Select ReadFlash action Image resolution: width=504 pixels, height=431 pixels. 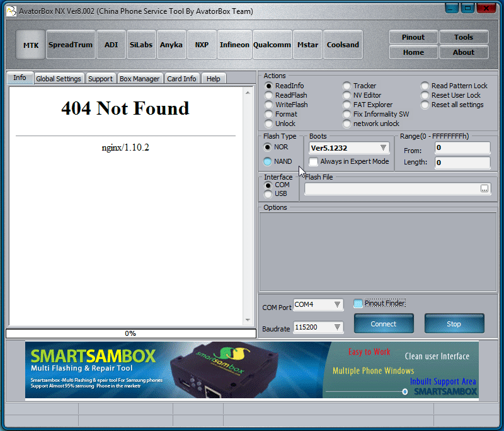[x=268, y=95]
